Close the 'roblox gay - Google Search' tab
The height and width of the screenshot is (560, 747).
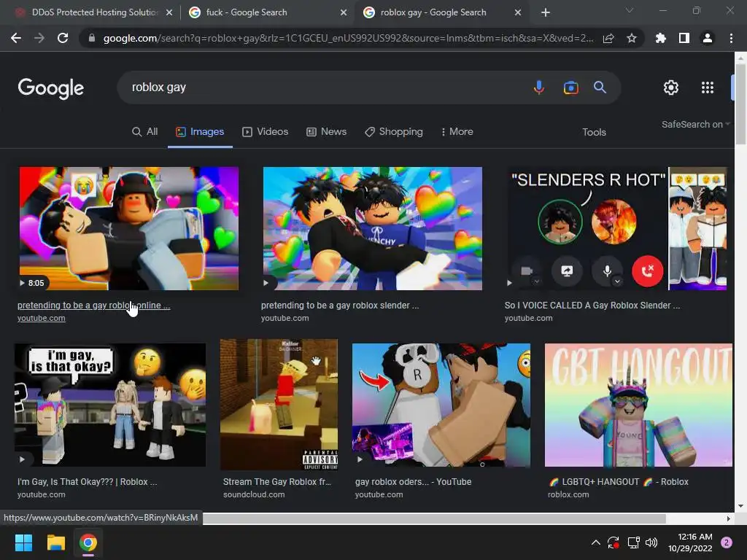pyautogui.click(x=518, y=12)
